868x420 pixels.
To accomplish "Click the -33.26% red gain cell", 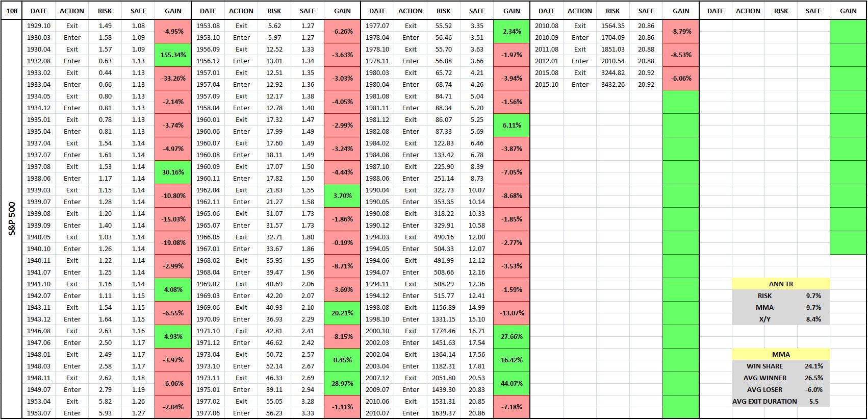I will tap(173, 79).
